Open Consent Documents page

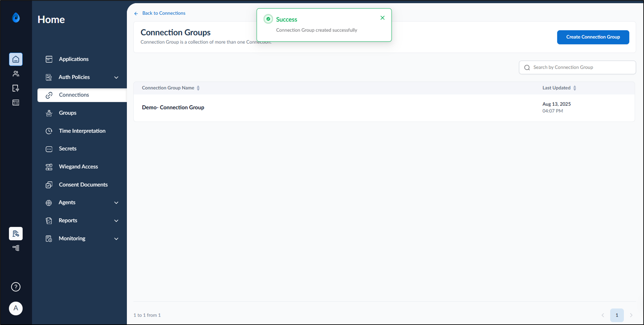click(x=83, y=185)
